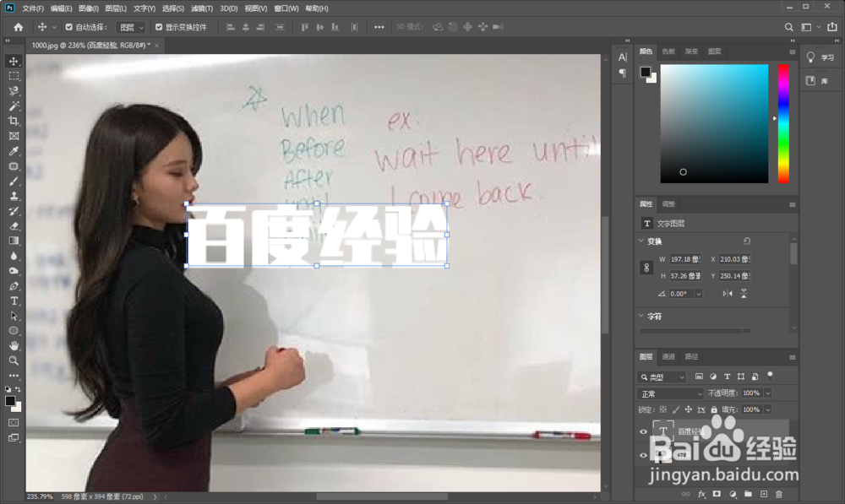Image resolution: width=845 pixels, height=504 pixels.
Task: Click the share icon at top right
Action: pyautogui.click(x=832, y=27)
